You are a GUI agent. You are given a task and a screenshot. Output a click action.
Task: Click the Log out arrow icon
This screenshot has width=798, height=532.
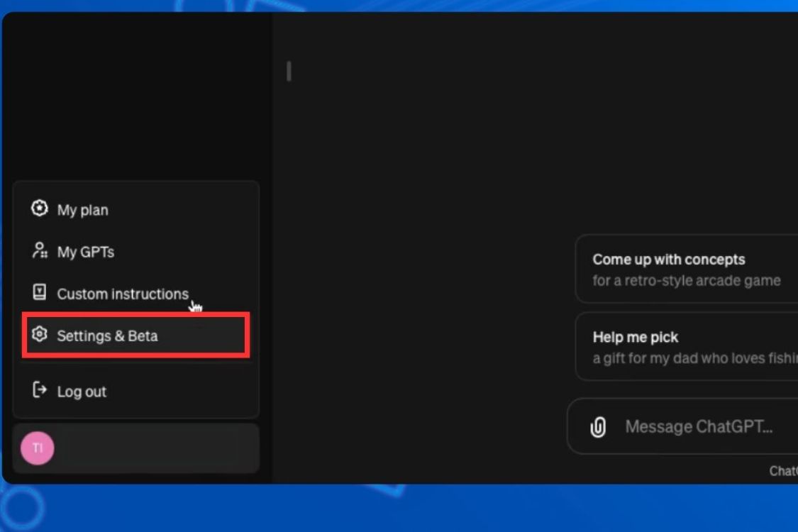pyautogui.click(x=40, y=390)
